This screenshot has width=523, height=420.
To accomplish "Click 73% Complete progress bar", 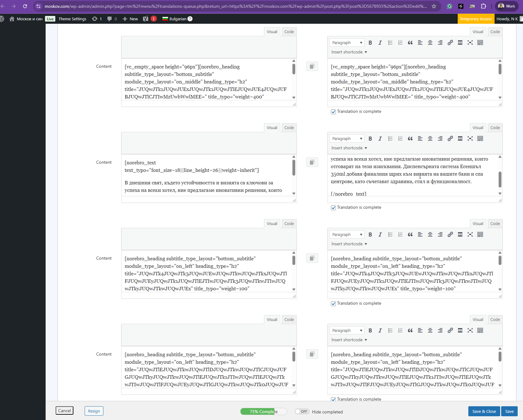I will pos(263,412).
